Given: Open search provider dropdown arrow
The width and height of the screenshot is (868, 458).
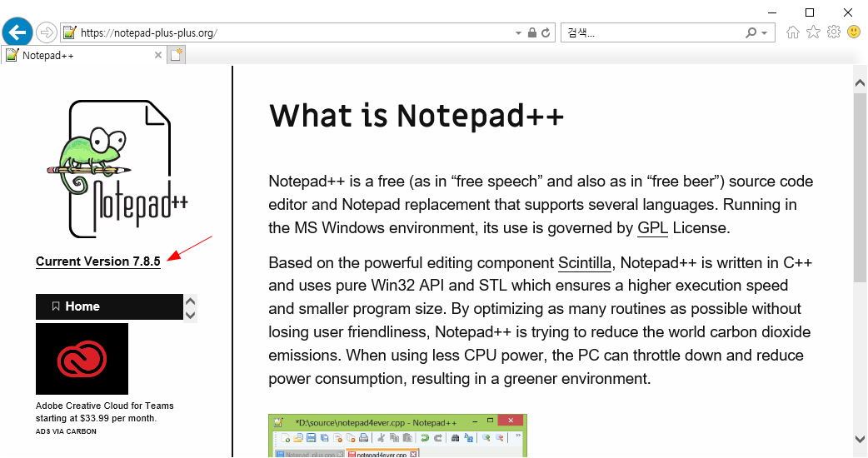Looking at the screenshot, I should 765,33.
